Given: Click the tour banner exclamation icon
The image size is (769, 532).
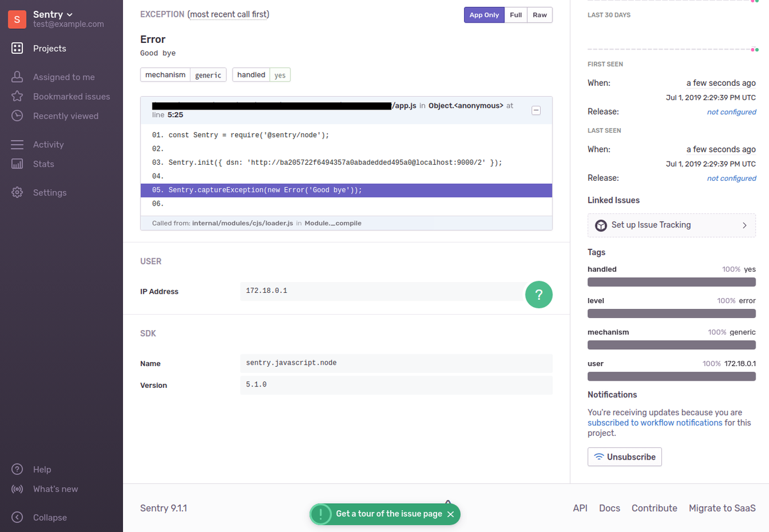Looking at the screenshot, I should 320,514.
